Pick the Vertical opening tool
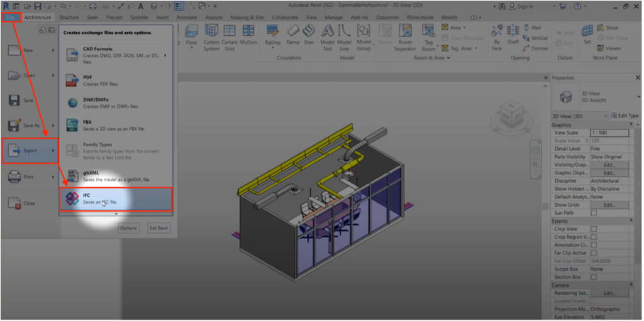The width and height of the screenshot is (644, 321). (535, 38)
